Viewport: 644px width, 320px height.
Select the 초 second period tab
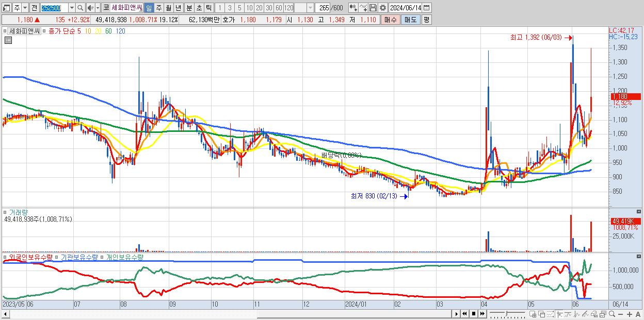(199, 8)
